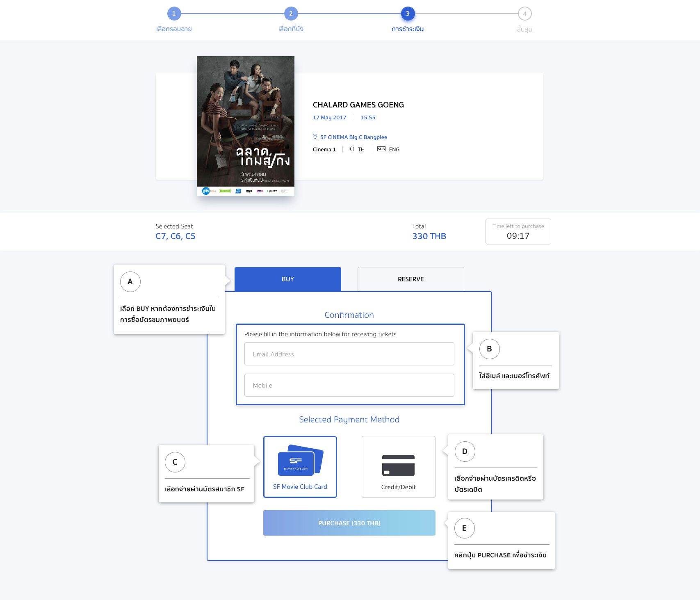700x600 pixels.
Task: Switch to the BUY tab
Action: (287, 279)
